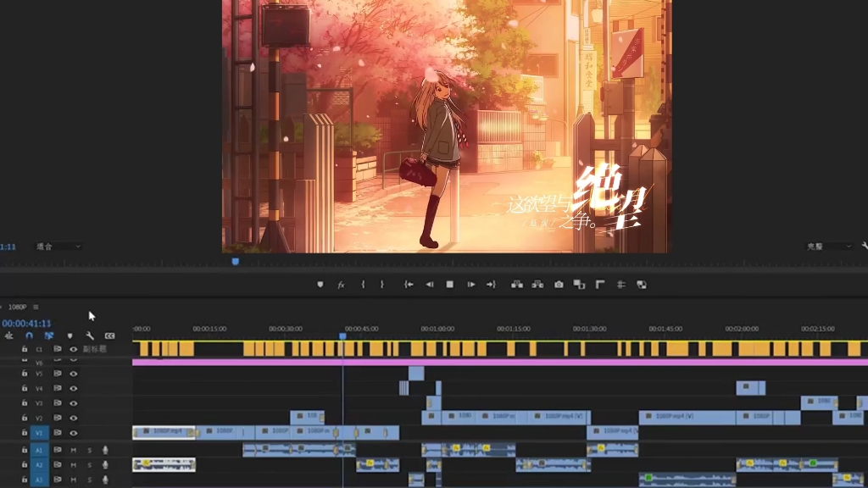Jump playhead to the Out point
This screenshot has height=488, width=868.
pyautogui.click(x=491, y=285)
